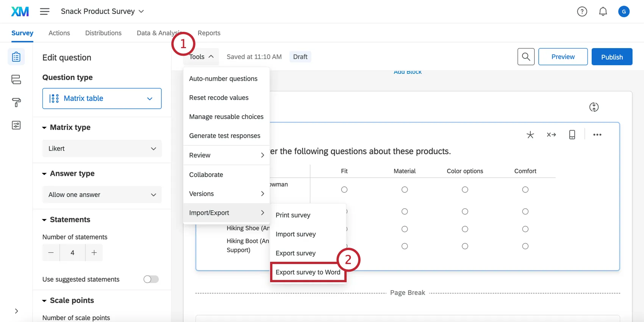Open the notifications bell
Viewport: 644px width, 322px height.
click(x=603, y=12)
